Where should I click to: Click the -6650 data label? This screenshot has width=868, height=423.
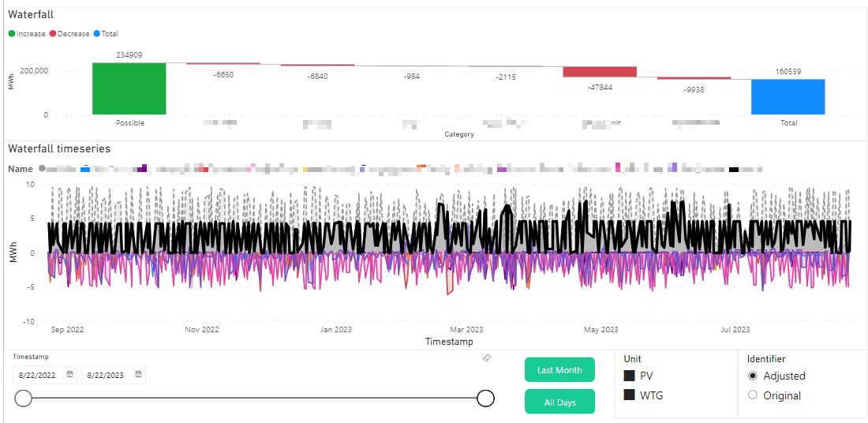tap(223, 74)
